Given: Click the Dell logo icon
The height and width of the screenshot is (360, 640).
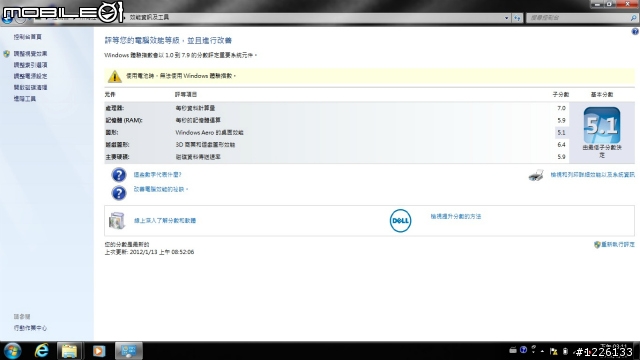Looking at the screenshot, I should pyautogui.click(x=400, y=221).
